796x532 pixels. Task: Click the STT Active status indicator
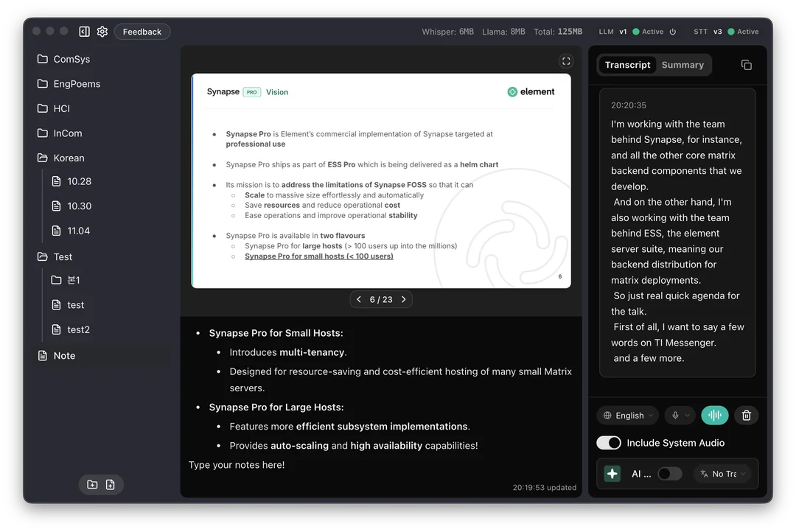743,32
